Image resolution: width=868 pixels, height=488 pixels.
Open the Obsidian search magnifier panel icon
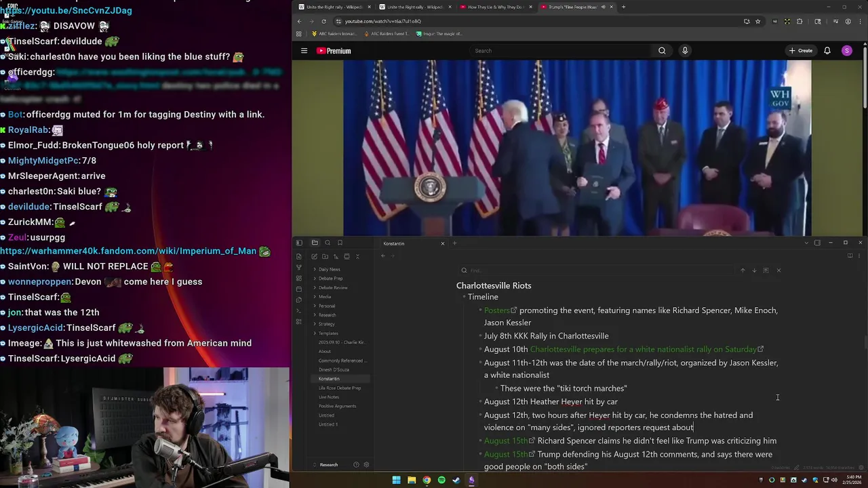pyautogui.click(x=328, y=243)
